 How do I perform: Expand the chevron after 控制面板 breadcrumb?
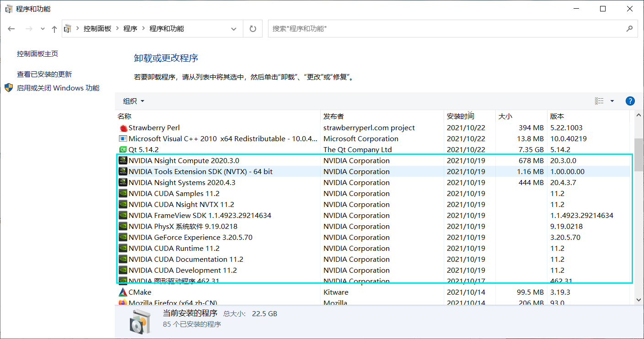118,29
